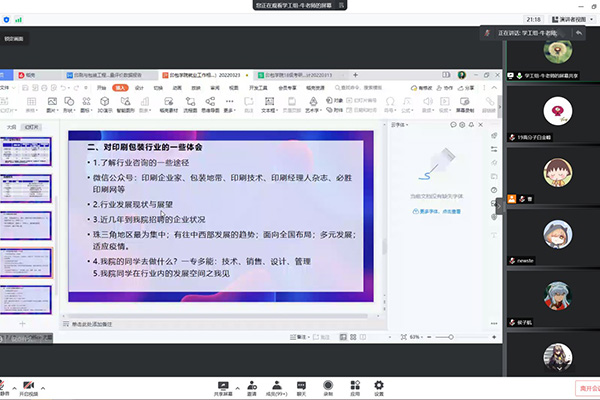Start recording with the 录制 icon
This screenshot has width=600, height=400.
pyautogui.click(x=327, y=384)
